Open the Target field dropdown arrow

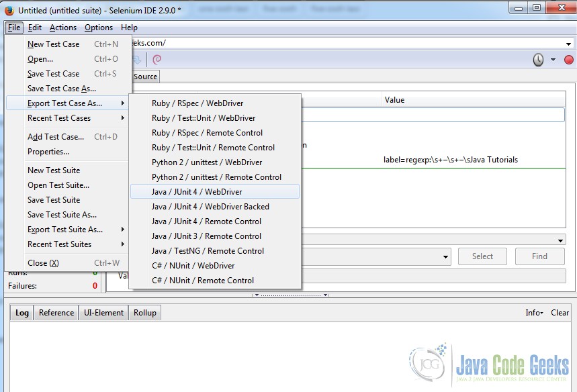point(445,256)
